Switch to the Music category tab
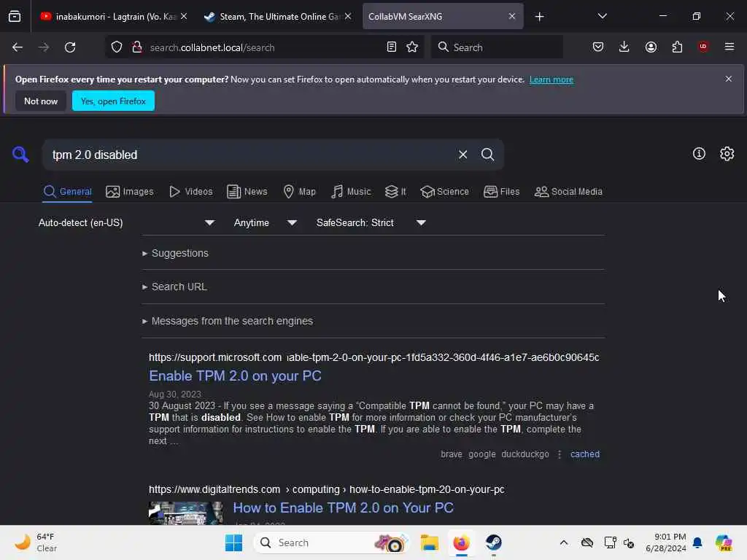Screen dimensions: 747x560 [x=351, y=192]
